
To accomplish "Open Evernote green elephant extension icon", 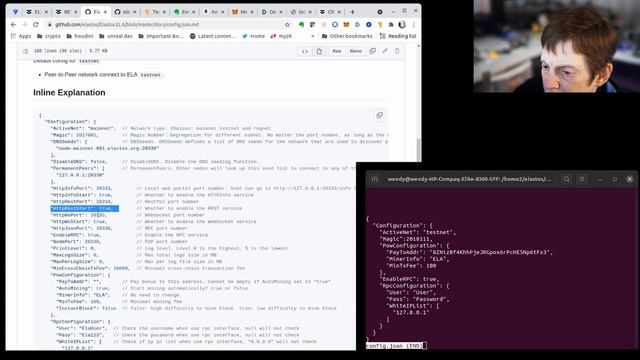I will click(x=301, y=24).
